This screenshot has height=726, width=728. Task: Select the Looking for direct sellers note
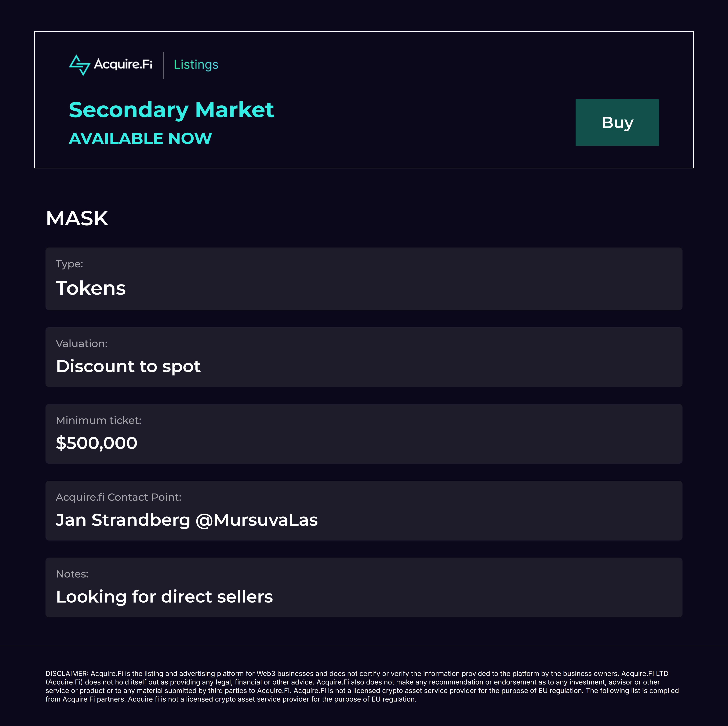164,597
